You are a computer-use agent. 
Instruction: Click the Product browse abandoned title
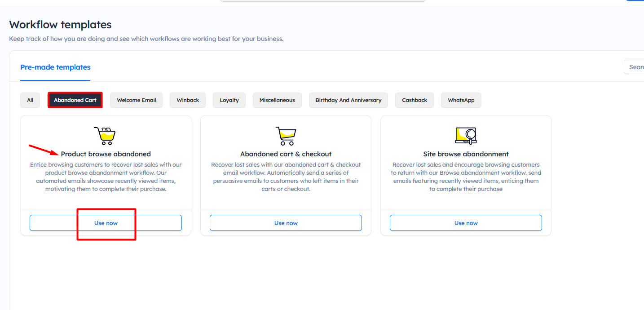tap(106, 154)
